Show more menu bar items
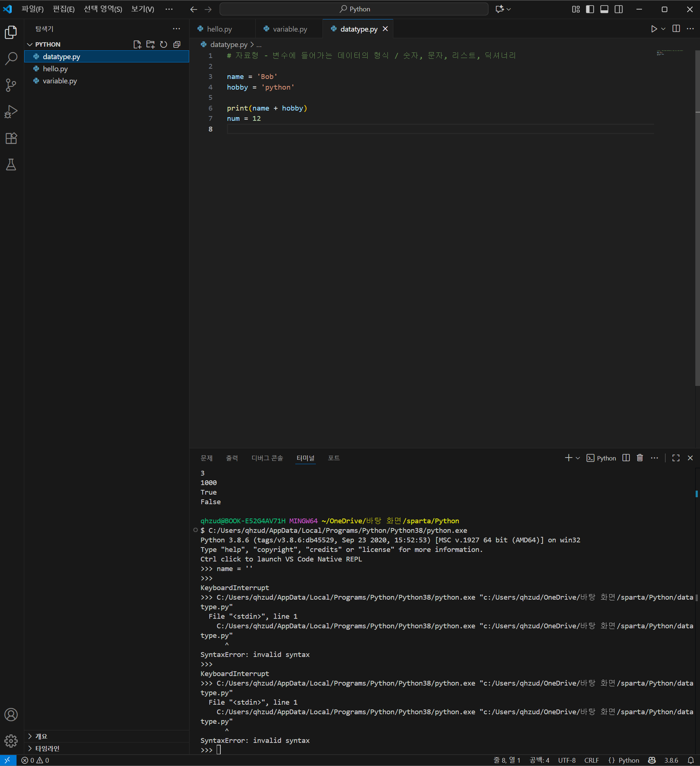Screen dimensions: 700x766 point(169,9)
